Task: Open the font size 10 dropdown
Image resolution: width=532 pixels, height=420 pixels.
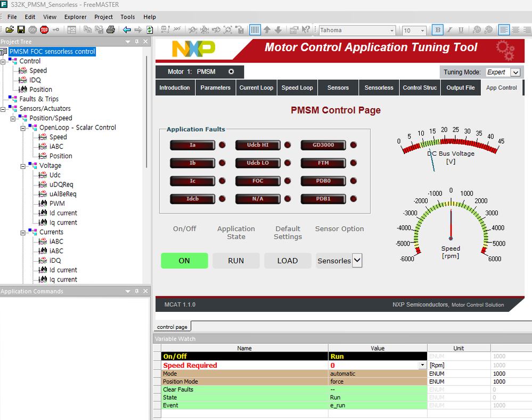Action: coord(422,30)
